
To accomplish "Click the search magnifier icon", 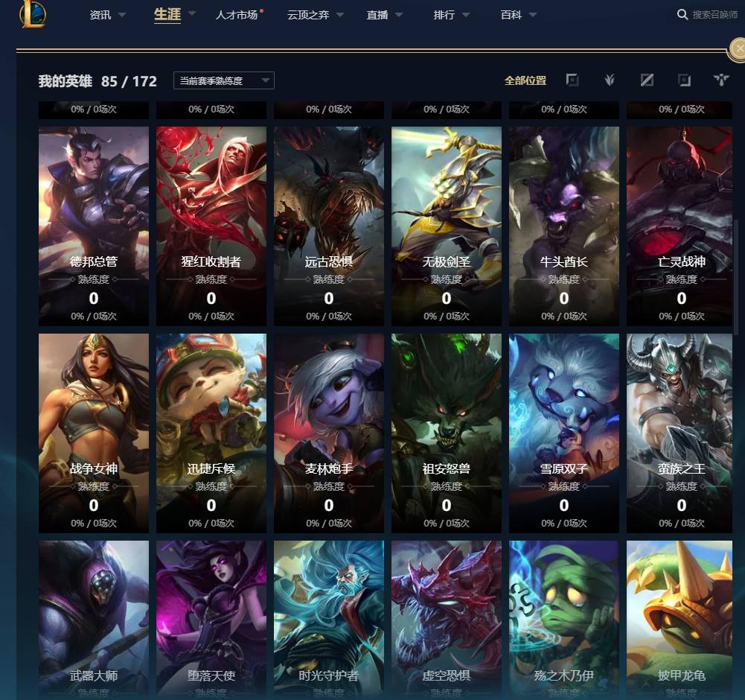I will pyautogui.click(x=682, y=15).
